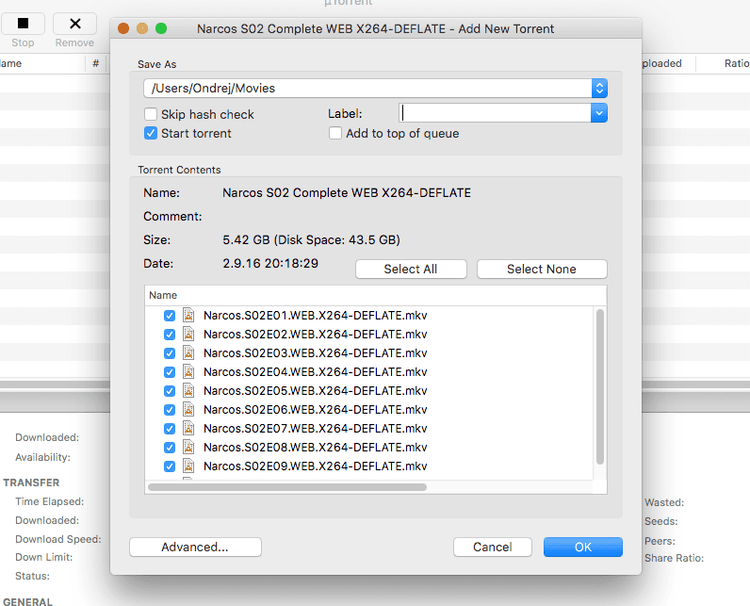The image size is (750, 606).
Task: Click the Stop toolbar icon
Action: click(x=23, y=23)
